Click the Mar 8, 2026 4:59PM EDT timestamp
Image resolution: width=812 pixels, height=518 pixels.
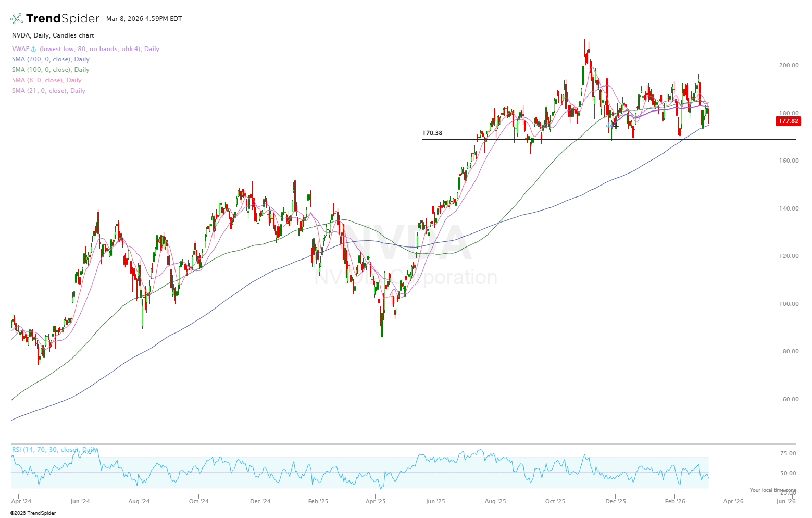144,19
